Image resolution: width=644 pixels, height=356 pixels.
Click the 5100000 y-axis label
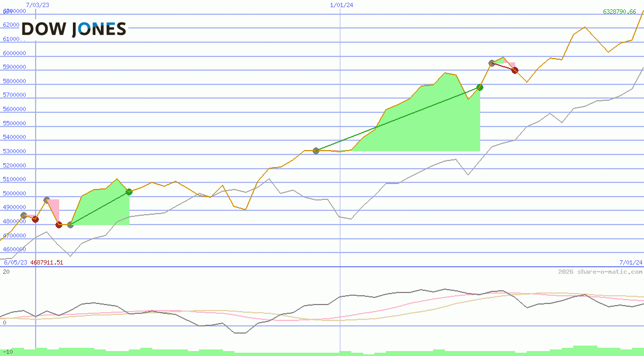pyautogui.click(x=14, y=180)
